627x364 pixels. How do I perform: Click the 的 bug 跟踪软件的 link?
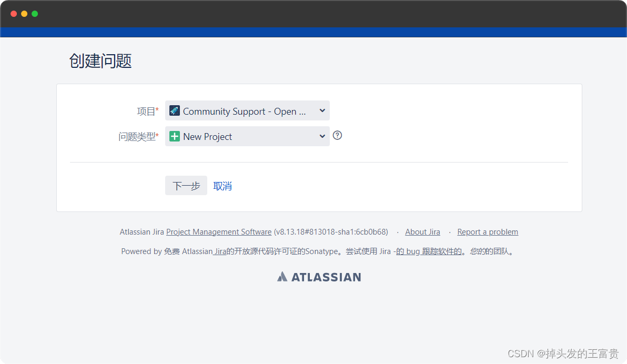429,251
